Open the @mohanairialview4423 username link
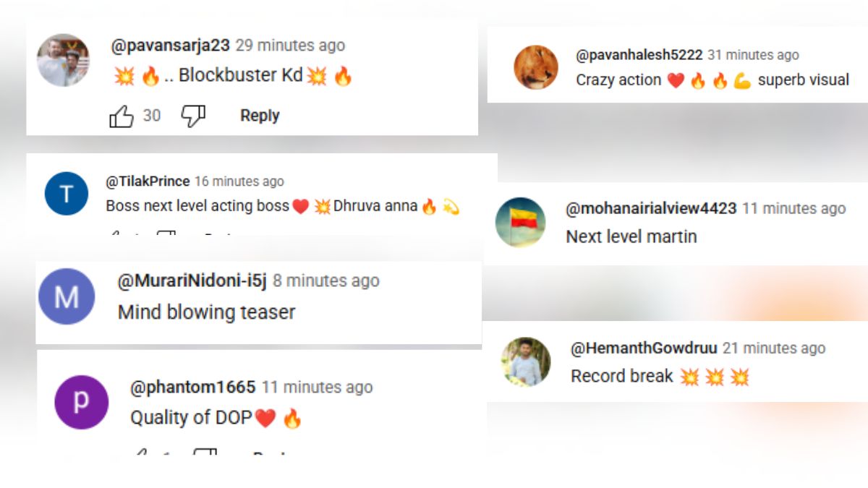Screen dimensions: 868x488 651,208
